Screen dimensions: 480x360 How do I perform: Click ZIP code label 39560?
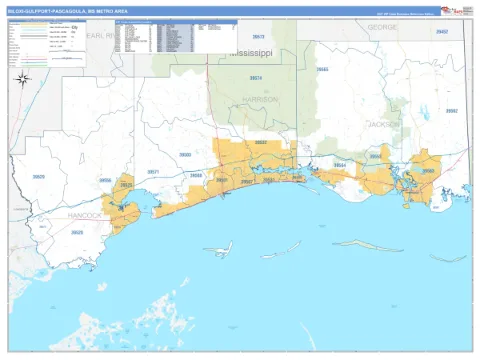point(196,175)
